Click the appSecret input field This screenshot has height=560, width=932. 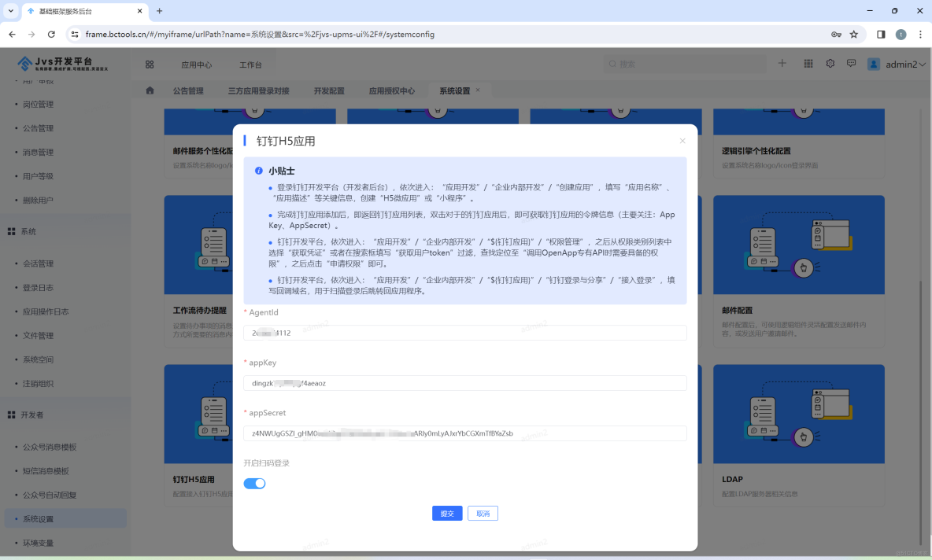[464, 433]
